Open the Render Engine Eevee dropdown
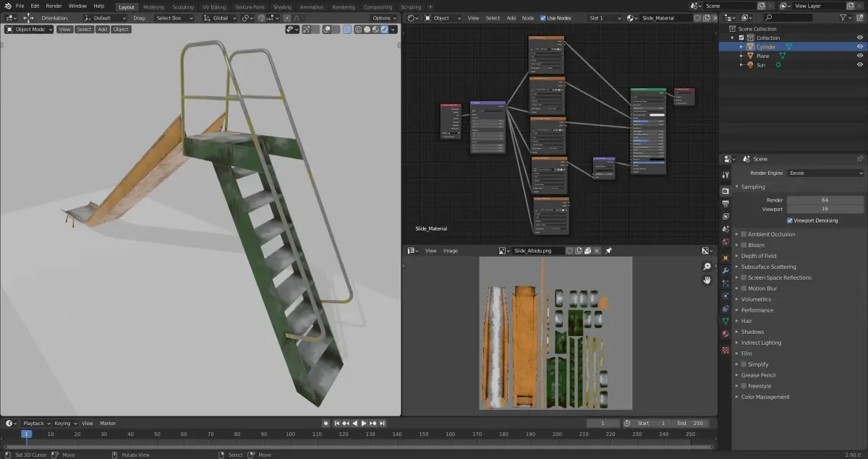 pyautogui.click(x=825, y=173)
